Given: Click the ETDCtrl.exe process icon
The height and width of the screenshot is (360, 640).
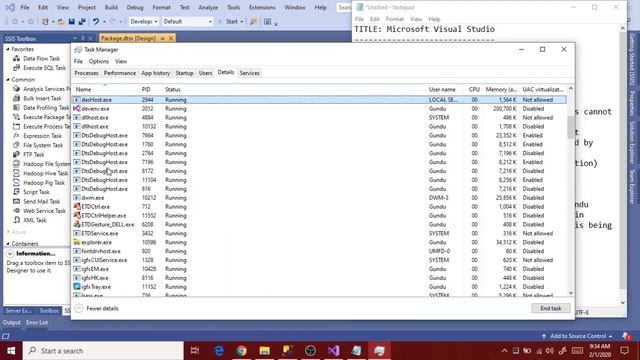Looking at the screenshot, I should pos(77,207).
